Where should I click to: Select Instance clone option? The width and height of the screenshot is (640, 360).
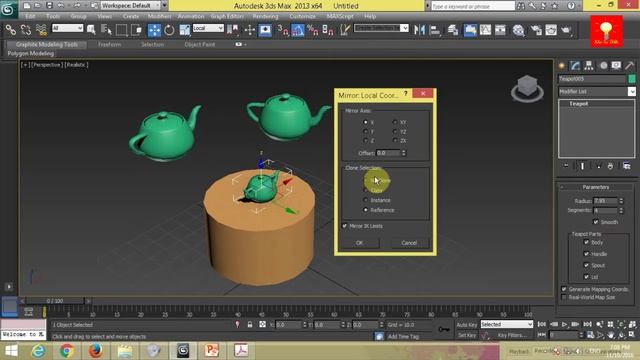coord(366,200)
